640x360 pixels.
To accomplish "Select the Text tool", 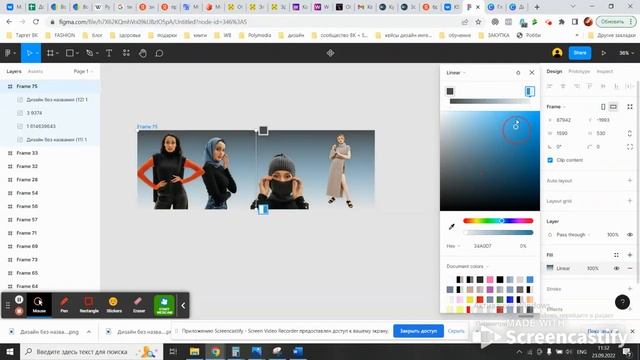I will tap(109, 53).
